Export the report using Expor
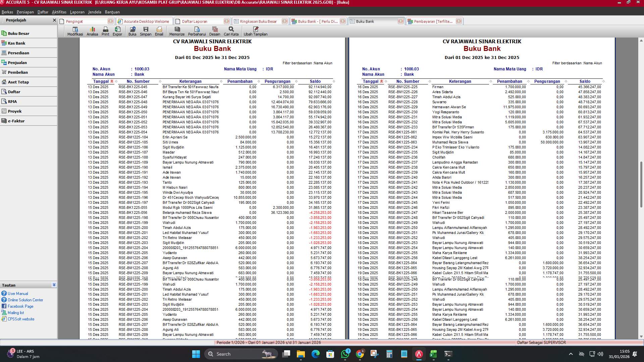 pos(117,31)
